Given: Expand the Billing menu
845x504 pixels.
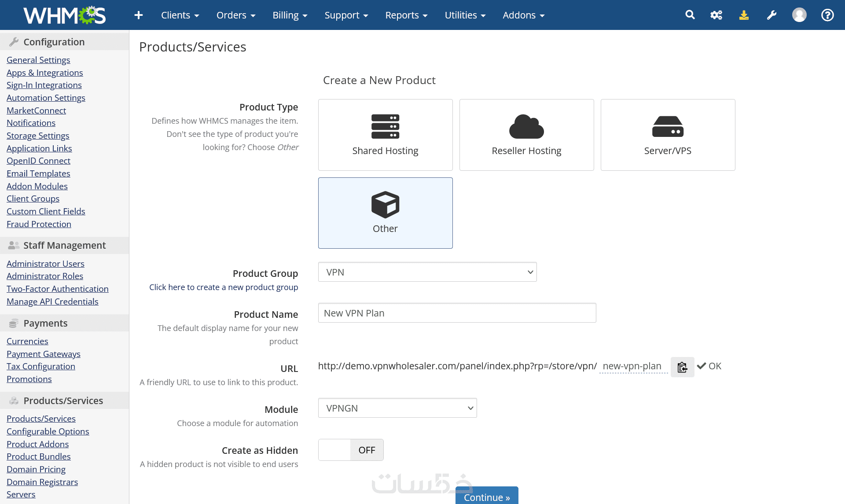Looking at the screenshot, I should pos(290,15).
